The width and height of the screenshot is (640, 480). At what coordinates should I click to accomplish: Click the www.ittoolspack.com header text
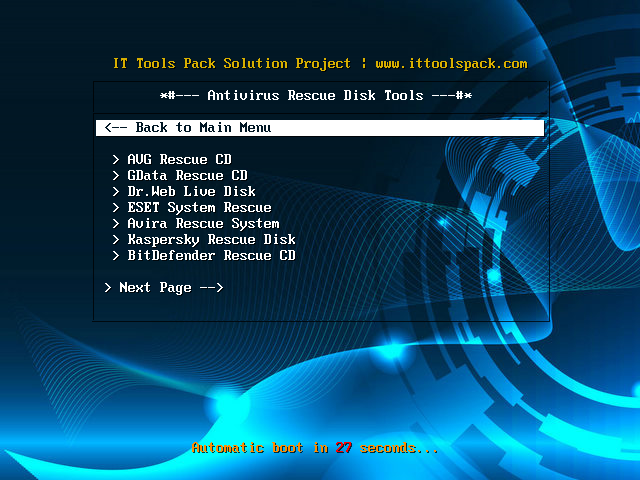point(451,64)
